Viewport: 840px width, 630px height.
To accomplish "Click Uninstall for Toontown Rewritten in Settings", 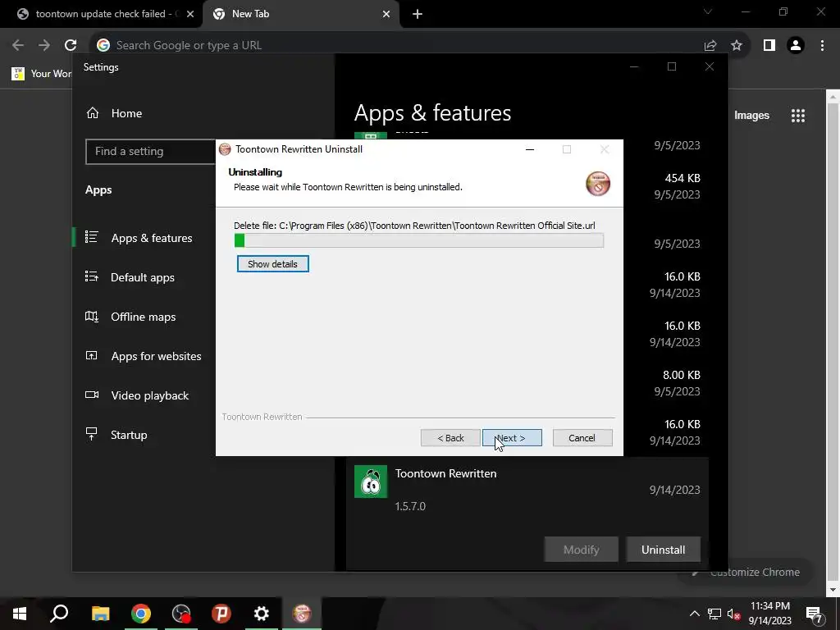I will click(663, 550).
